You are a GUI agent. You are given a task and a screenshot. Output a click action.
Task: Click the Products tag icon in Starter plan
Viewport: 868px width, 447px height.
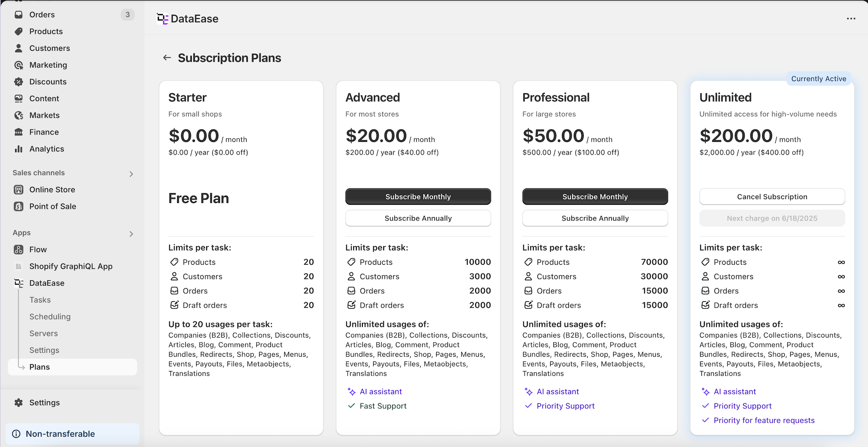click(174, 262)
